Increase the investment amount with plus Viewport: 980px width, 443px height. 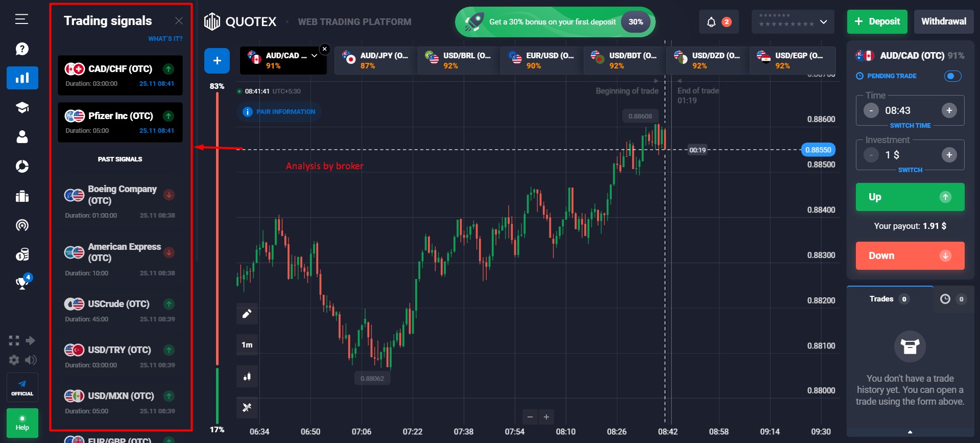949,155
